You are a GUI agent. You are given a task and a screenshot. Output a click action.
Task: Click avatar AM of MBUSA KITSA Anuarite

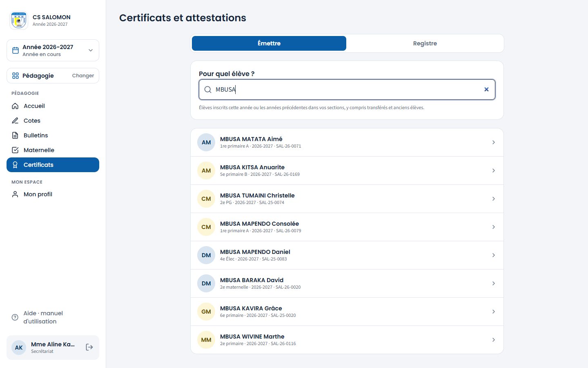click(206, 171)
